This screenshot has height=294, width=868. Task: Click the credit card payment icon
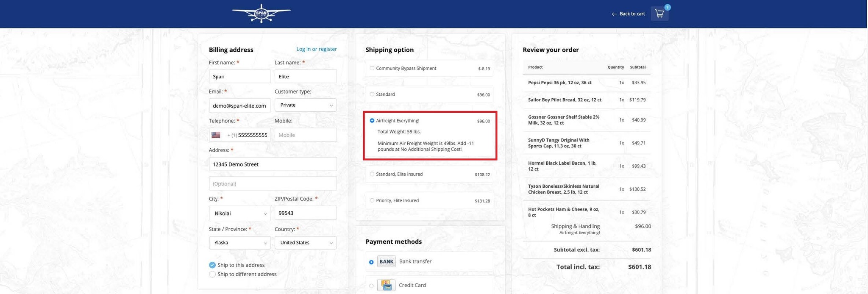click(x=386, y=285)
